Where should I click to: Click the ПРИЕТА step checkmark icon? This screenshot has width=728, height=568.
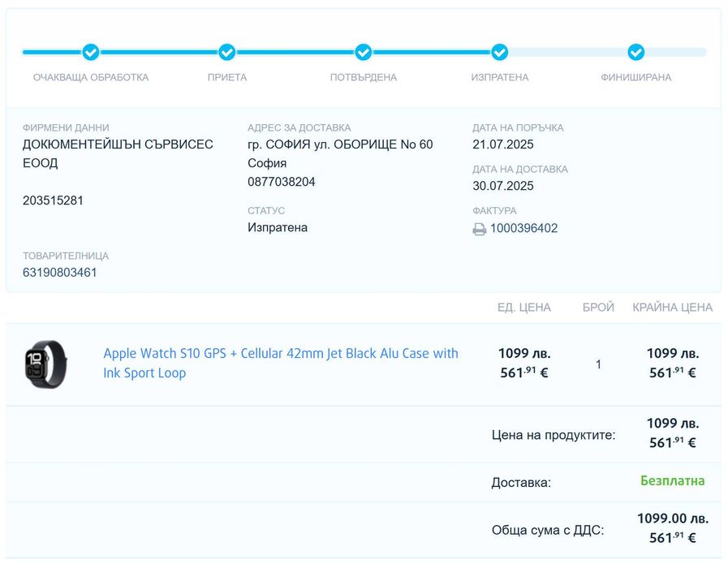tap(227, 52)
